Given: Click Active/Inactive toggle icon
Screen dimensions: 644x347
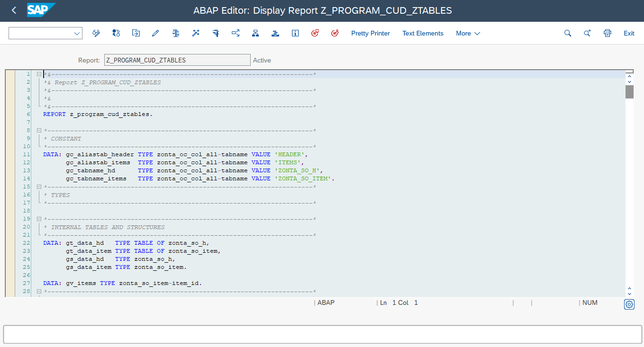Looking at the screenshot, I should coord(116,33).
